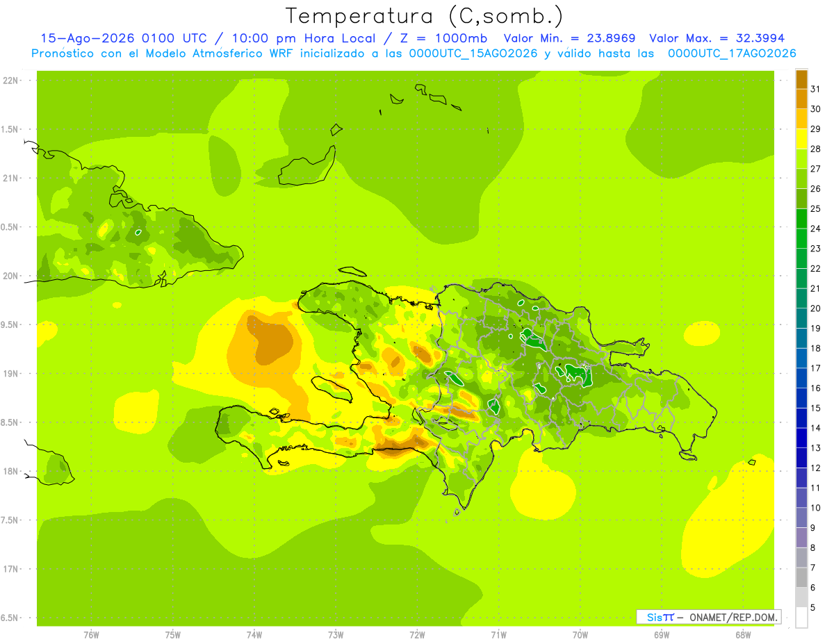Click the 'Temperatura (C,somb.)' map title
Viewport: 834px width, 644px height.
click(x=424, y=16)
